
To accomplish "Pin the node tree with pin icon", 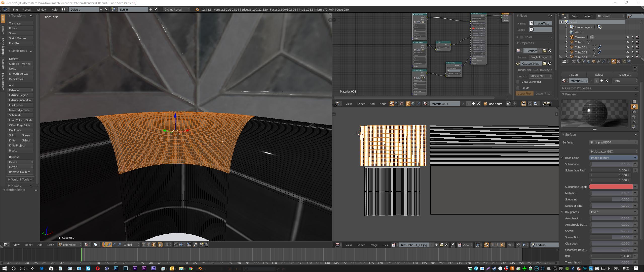I will click(508, 104).
